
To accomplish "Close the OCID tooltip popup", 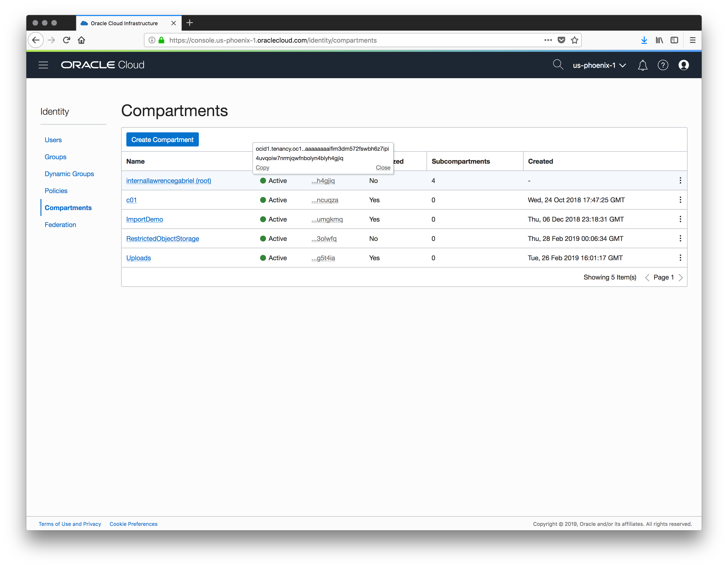I will point(383,167).
